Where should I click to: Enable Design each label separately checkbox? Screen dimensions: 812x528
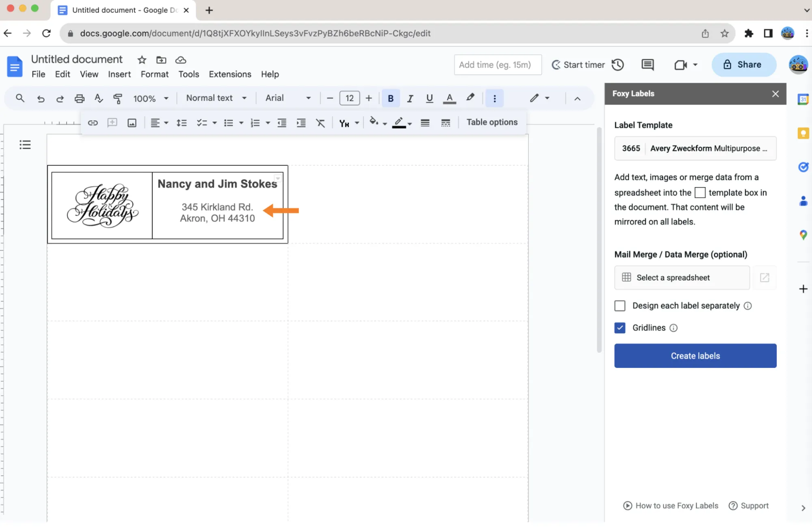pos(619,305)
